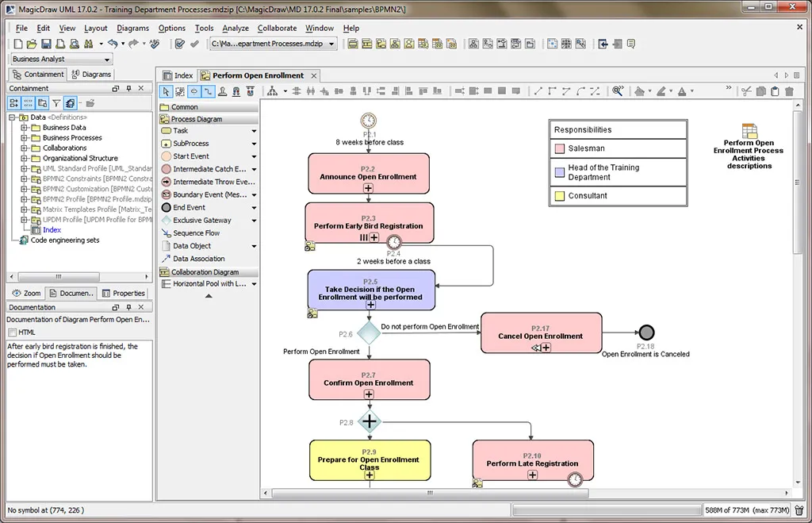Select the Stamp tool in the diagram toolbar

(220, 91)
